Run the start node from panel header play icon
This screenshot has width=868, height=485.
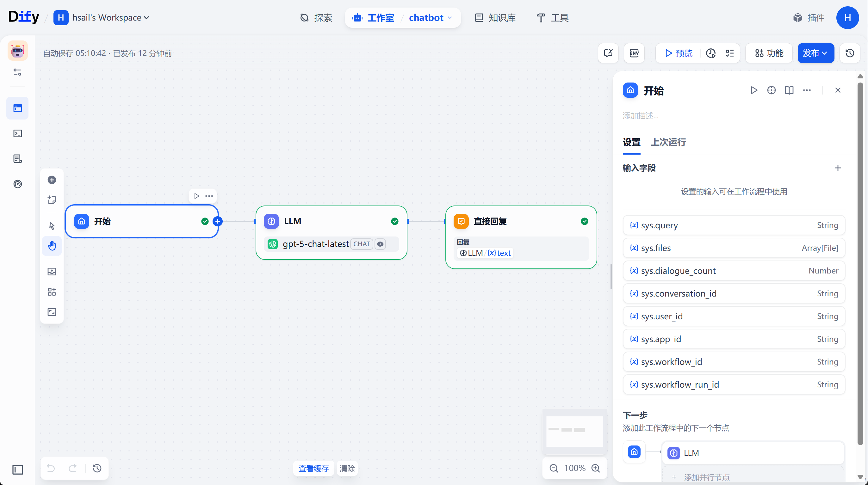pos(754,90)
